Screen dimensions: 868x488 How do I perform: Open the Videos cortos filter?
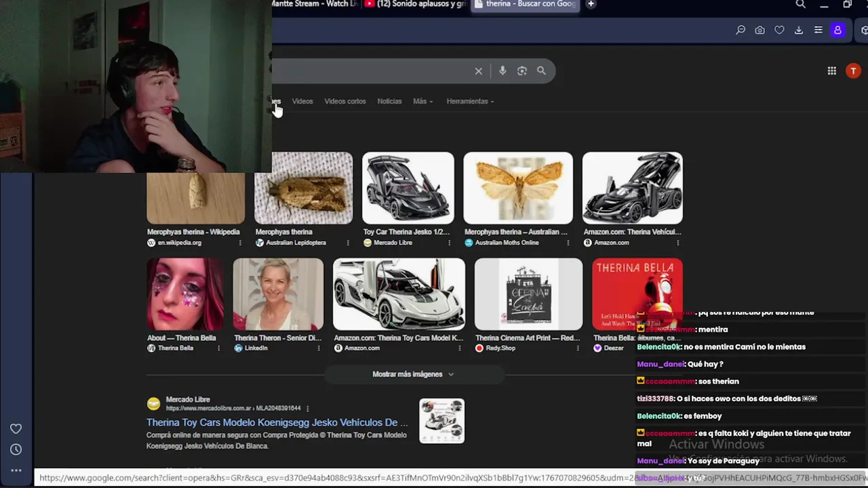(x=344, y=101)
